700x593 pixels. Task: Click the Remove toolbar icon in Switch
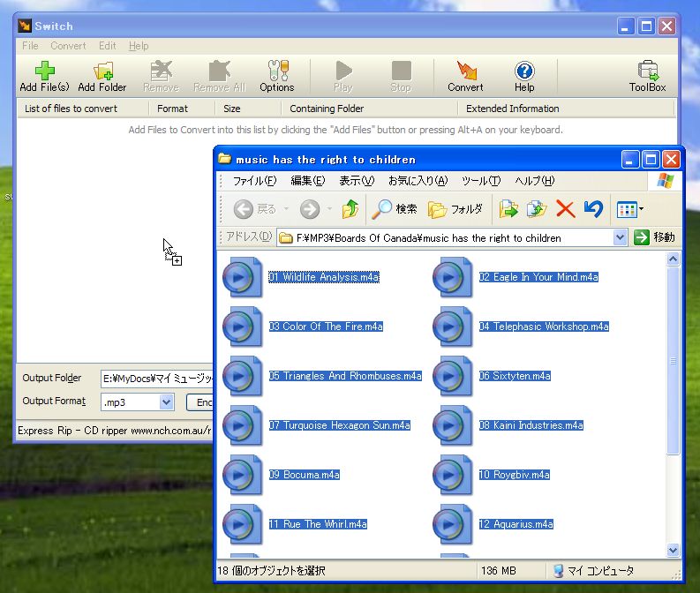162,76
